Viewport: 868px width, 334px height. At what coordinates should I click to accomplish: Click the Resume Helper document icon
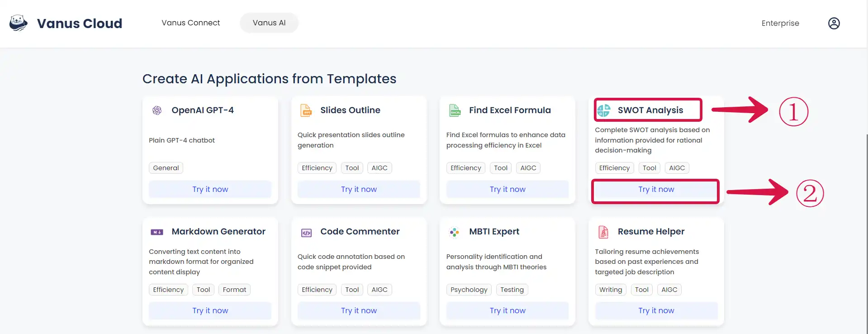603,232
